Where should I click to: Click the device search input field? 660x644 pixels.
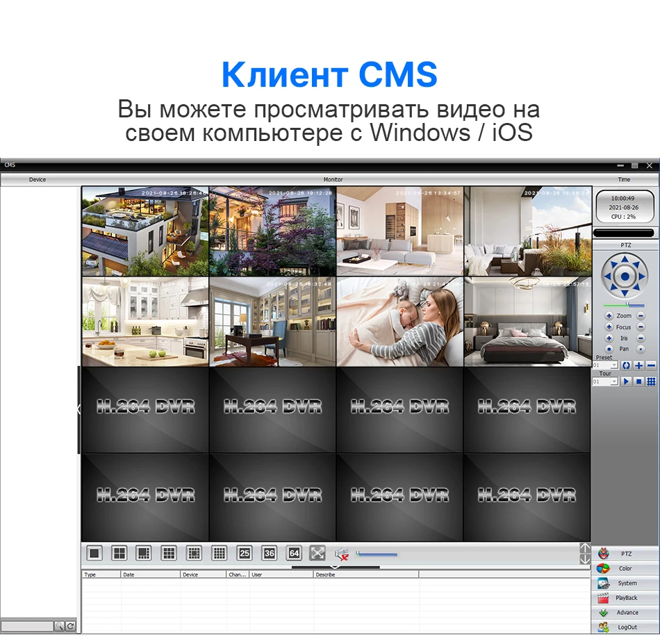pyautogui.click(x=27, y=626)
